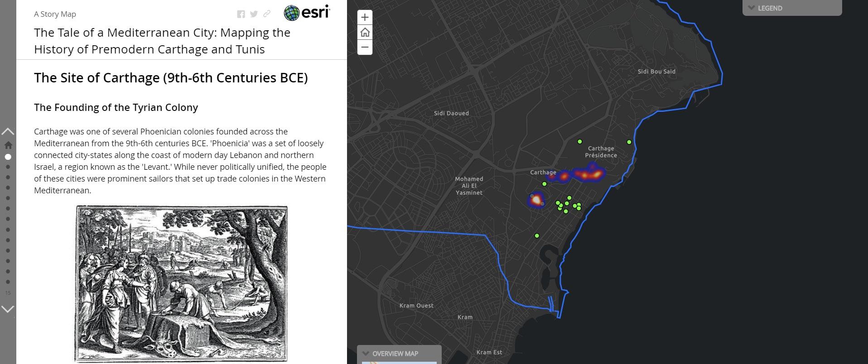Share story via the Facebook icon
The height and width of the screenshot is (364, 868).
(x=241, y=14)
